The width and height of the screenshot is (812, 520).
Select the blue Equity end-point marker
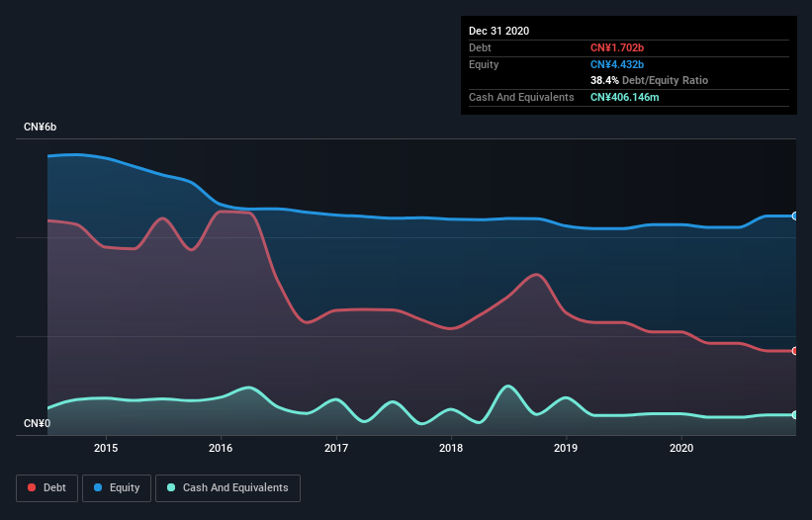point(795,216)
